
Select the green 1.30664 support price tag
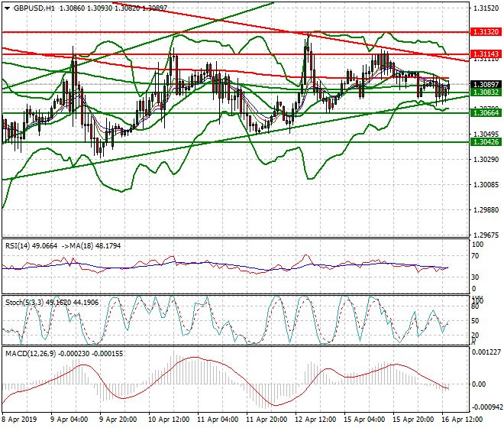tap(486, 112)
